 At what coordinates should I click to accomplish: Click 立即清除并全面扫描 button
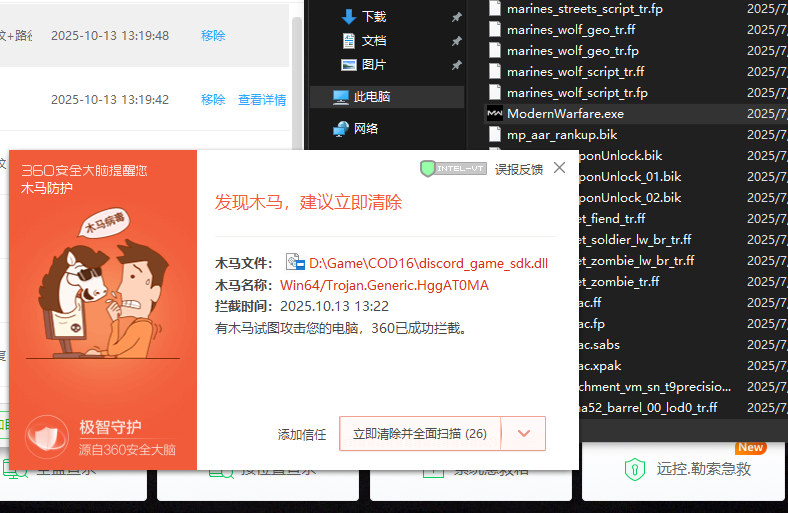(x=420, y=433)
